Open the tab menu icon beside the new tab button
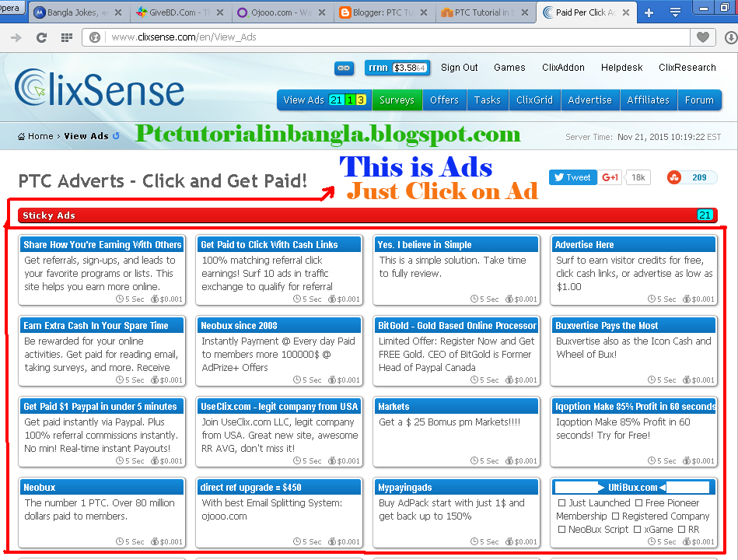 pos(675,12)
